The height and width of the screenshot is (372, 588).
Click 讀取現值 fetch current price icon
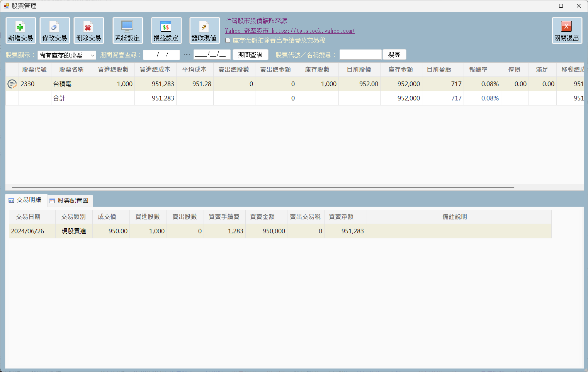(205, 31)
